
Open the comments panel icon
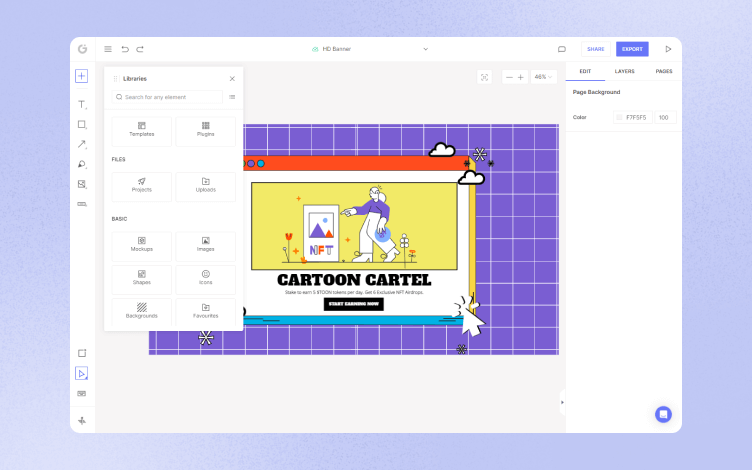click(x=562, y=49)
